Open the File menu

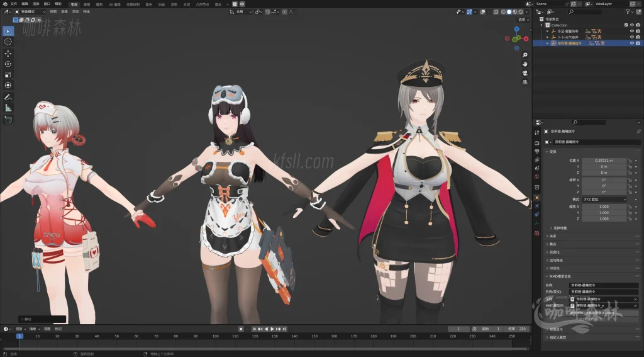pyautogui.click(x=14, y=4)
